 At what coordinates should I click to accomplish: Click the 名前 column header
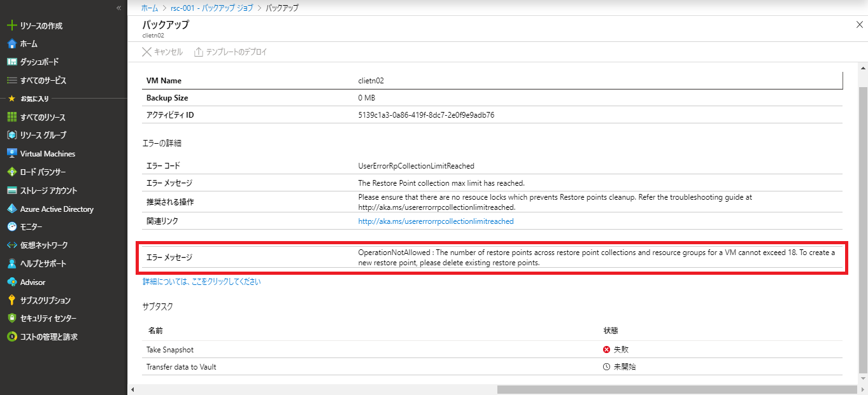click(x=155, y=331)
